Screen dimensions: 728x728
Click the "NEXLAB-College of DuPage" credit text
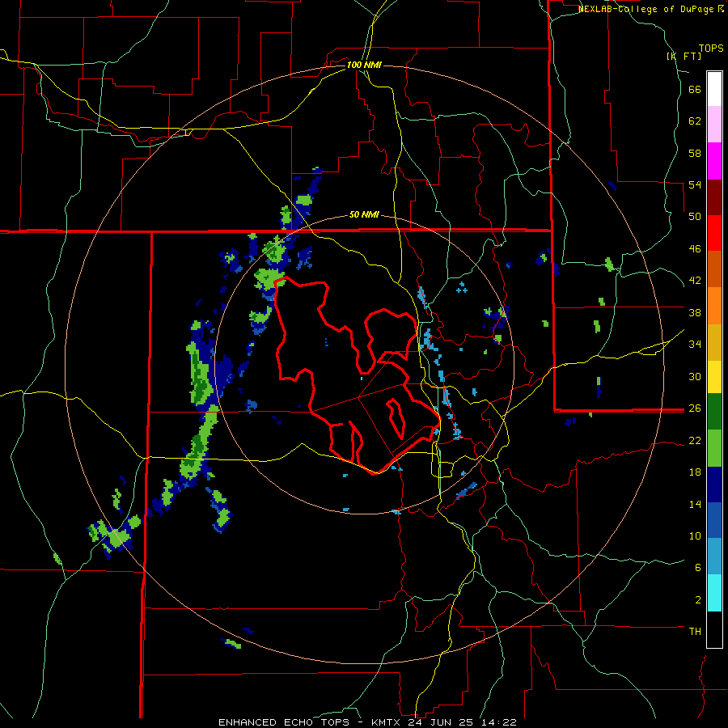click(645, 9)
